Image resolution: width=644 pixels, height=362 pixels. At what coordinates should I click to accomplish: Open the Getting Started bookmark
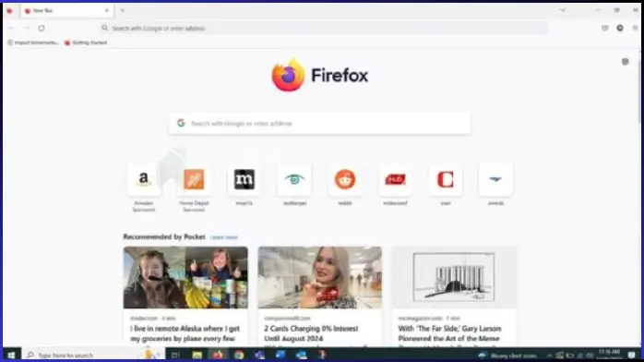click(86, 42)
